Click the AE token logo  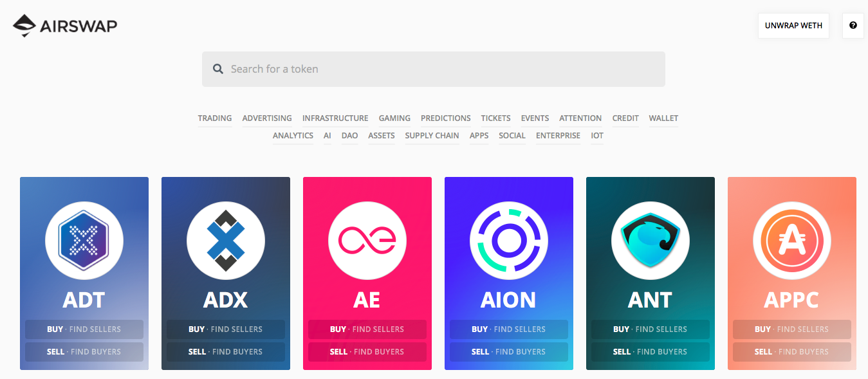[367, 241]
